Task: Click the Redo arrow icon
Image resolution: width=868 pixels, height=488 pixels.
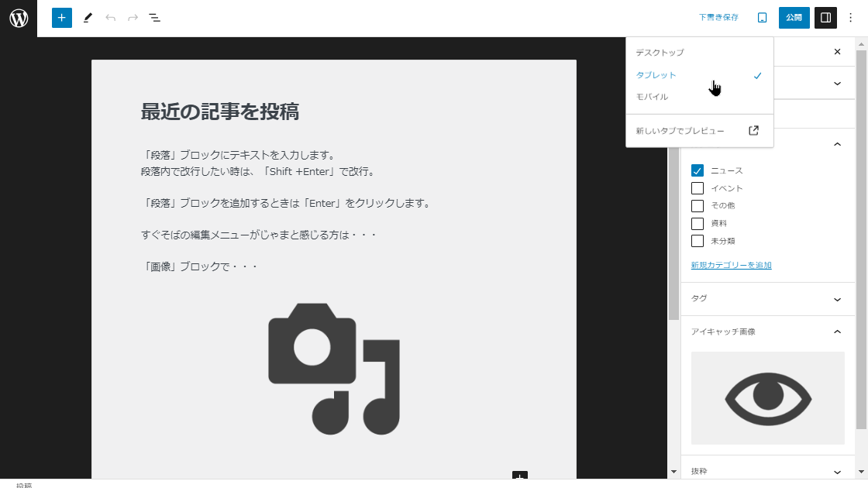Action: (133, 18)
